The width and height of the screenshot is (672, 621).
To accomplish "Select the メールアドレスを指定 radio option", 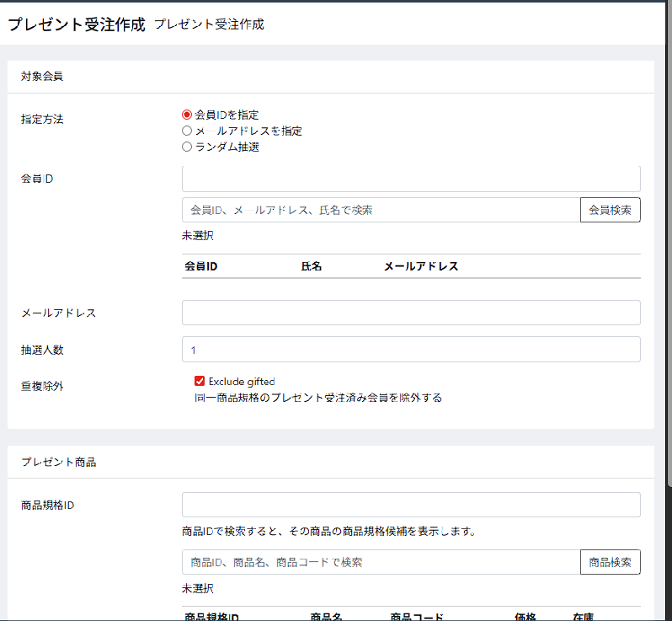I will tap(186, 131).
